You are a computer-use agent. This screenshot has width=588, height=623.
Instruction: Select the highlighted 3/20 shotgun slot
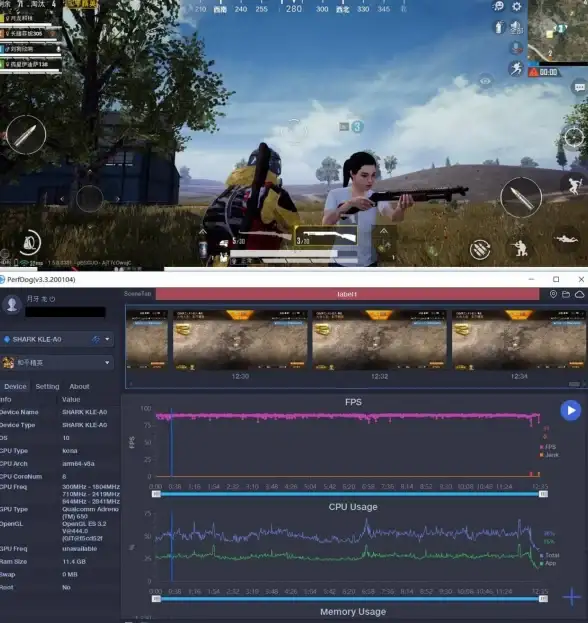coord(326,236)
